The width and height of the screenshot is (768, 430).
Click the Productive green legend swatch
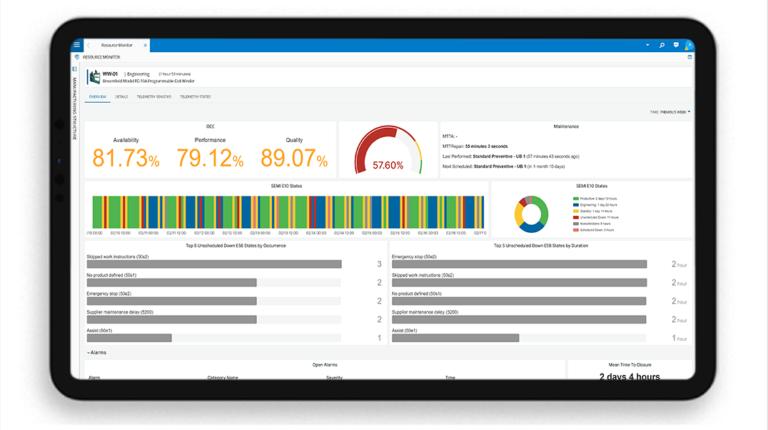click(576, 199)
